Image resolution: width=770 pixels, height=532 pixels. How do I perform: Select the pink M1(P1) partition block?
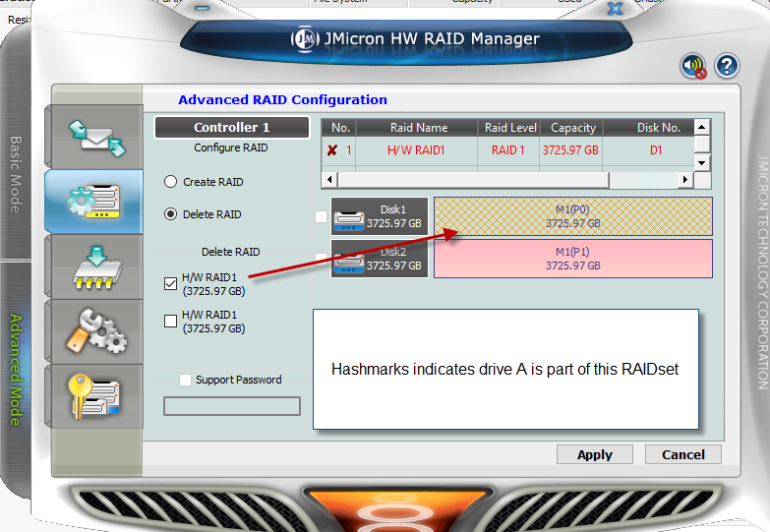[573, 259]
